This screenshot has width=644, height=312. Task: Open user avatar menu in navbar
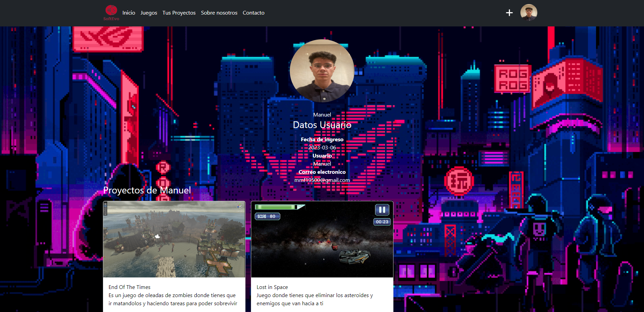[529, 13]
